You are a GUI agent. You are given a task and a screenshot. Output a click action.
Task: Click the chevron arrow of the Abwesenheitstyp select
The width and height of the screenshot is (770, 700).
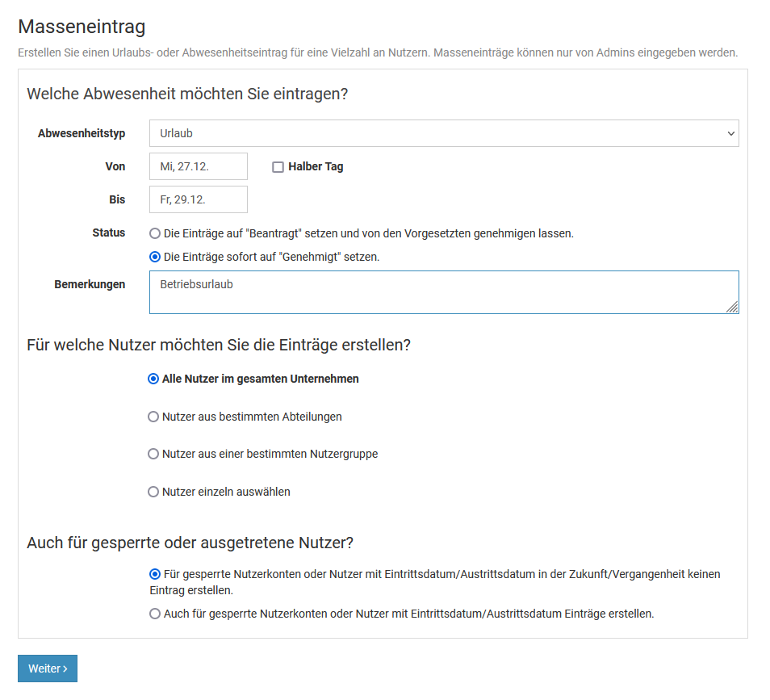[x=730, y=133]
